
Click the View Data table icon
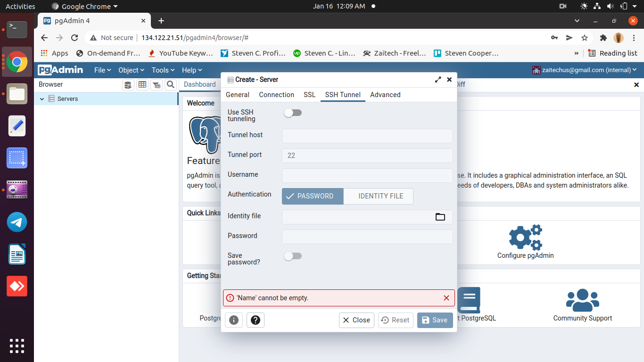click(x=142, y=85)
